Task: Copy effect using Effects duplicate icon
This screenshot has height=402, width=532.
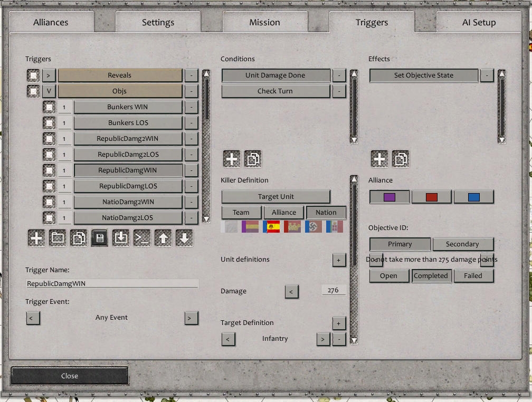Action: click(x=401, y=159)
